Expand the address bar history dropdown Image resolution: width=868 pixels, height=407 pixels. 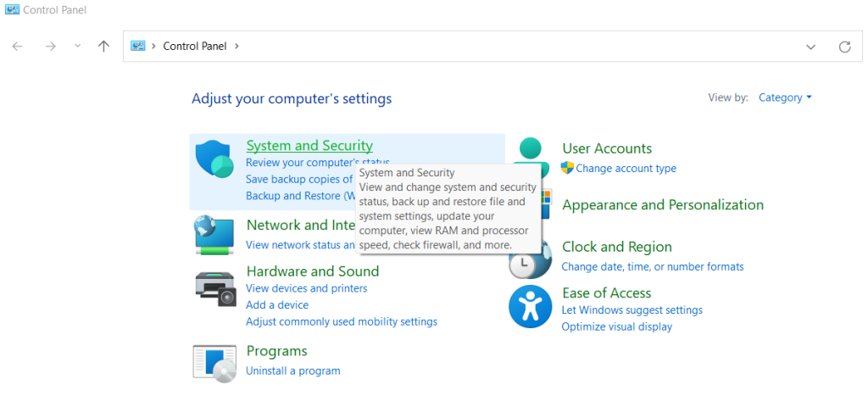[811, 47]
